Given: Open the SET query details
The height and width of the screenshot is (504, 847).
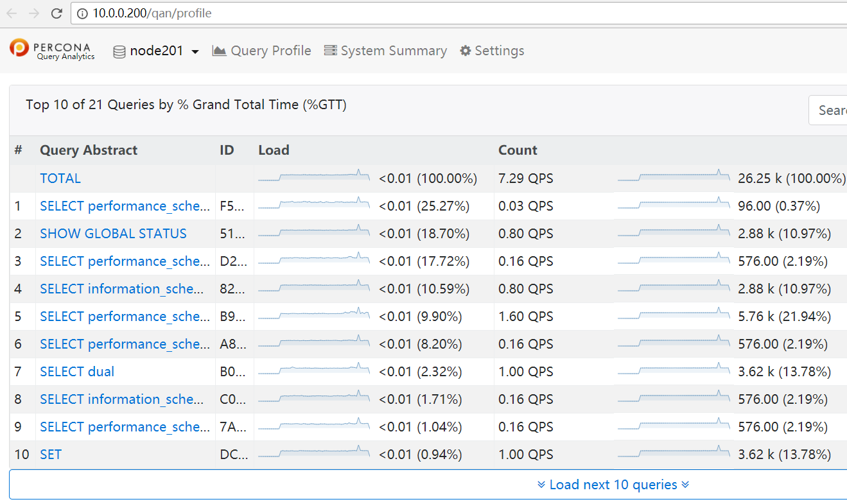Looking at the screenshot, I should (x=50, y=454).
